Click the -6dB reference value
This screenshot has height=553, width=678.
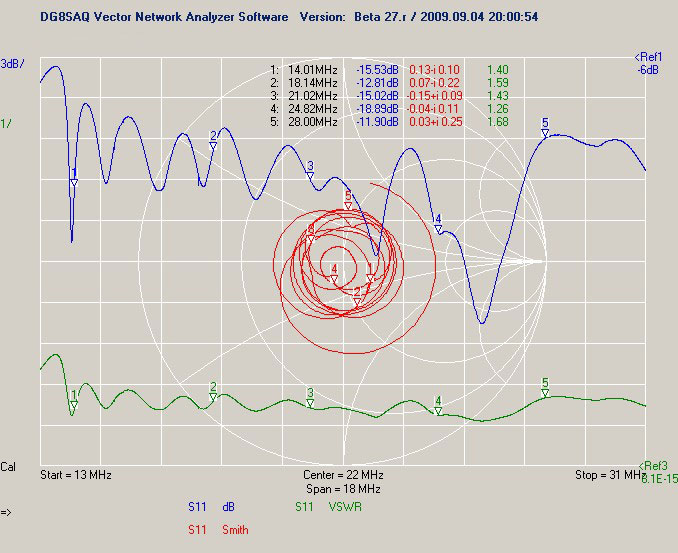[x=648, y=70]
